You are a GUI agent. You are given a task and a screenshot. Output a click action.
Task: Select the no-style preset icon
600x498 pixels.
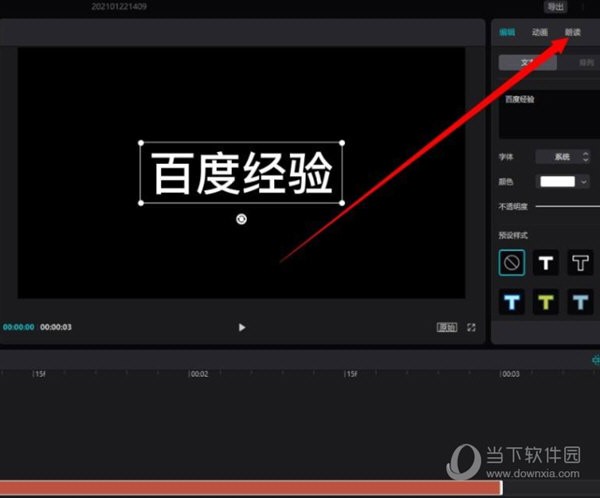coord(512,263)
